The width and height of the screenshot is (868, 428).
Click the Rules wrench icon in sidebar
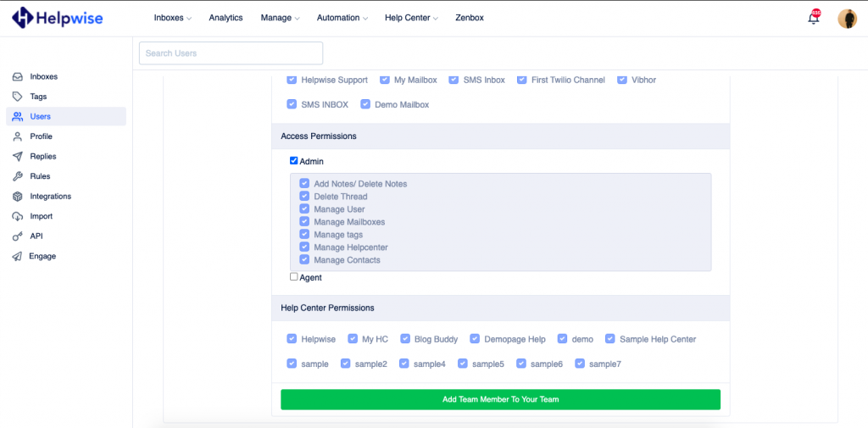[17, 176]
